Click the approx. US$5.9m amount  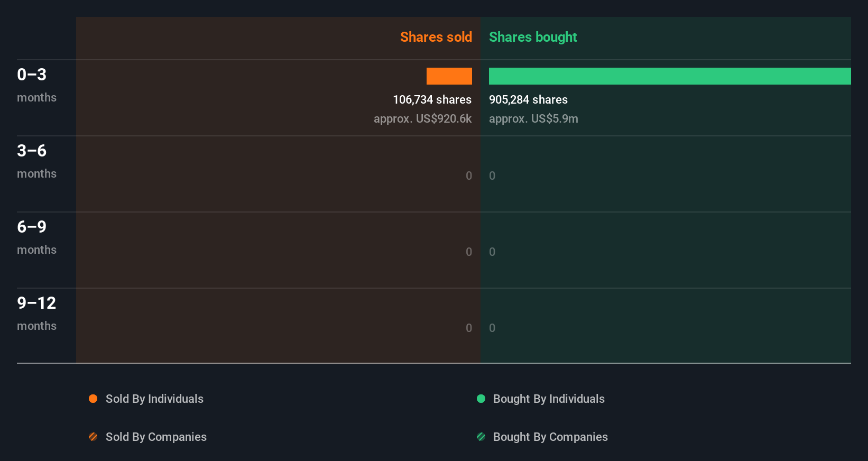pyautogui.click(x=533, y=119)
